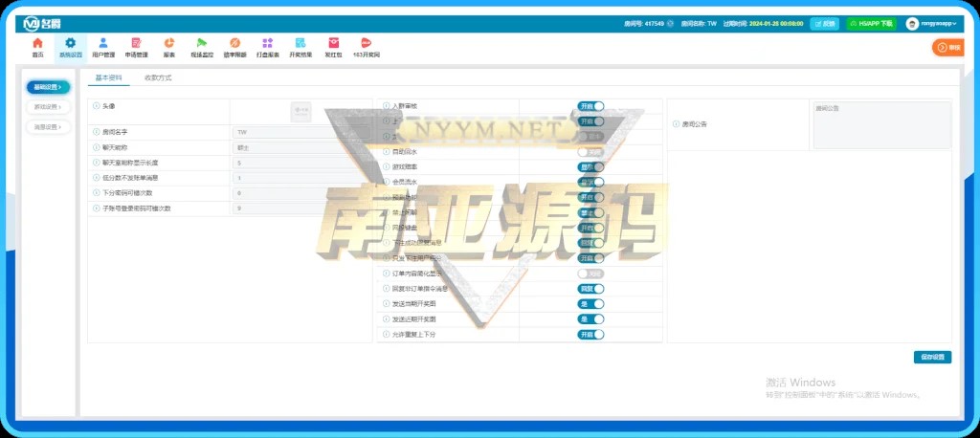980x438 pixels.
Task: Enable the 自助回水 switch
Action: [590, 151]
